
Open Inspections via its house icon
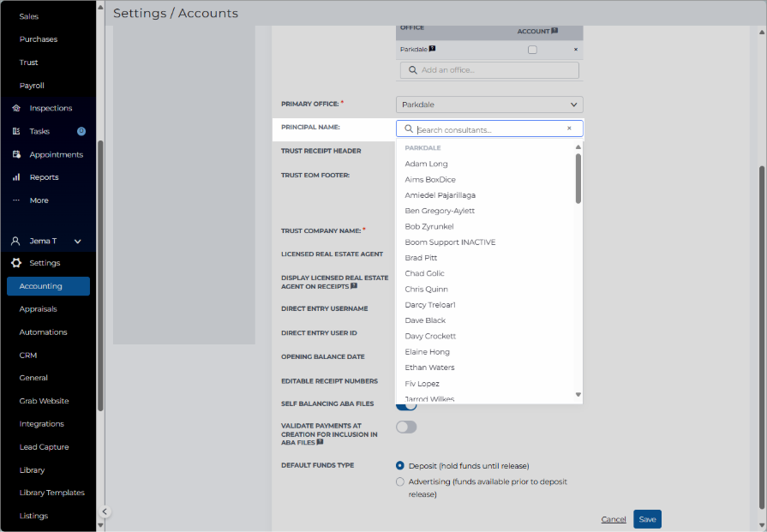click(16, 108)
